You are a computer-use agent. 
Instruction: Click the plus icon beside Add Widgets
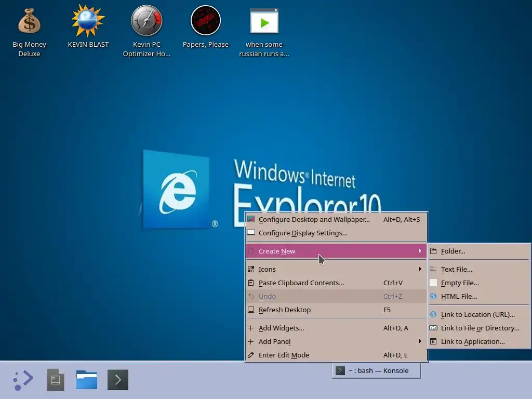click(x=251, y=328)
